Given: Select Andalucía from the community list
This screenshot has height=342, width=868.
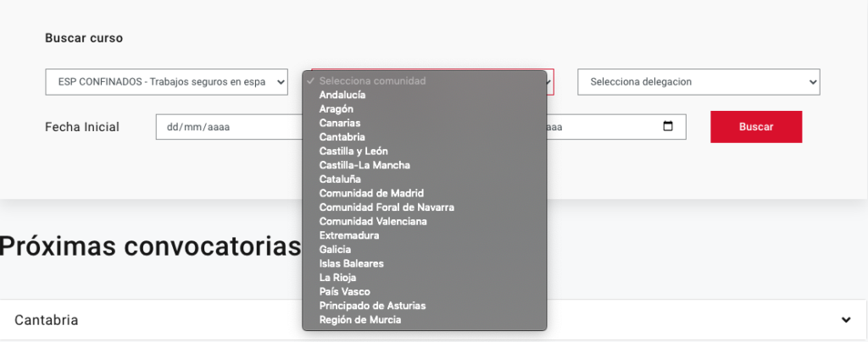Looking at the screenshot, I should pyautogui.click(x=343, y=95).
